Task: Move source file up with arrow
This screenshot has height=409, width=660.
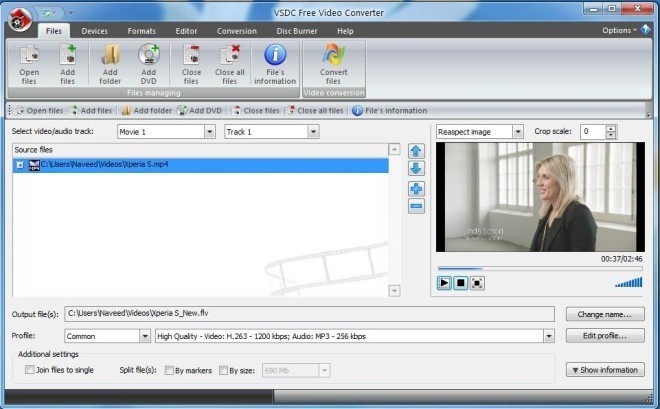Action: (416, 151)
